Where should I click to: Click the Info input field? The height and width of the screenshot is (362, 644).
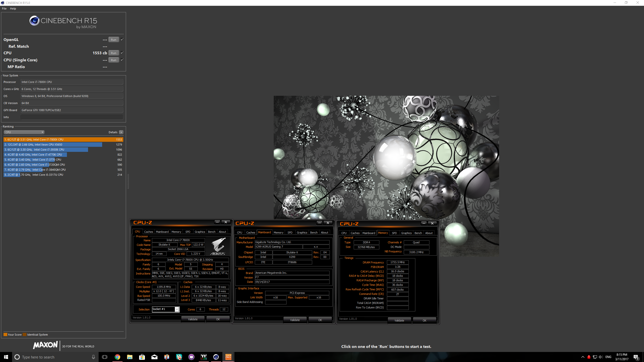[72, 117]
